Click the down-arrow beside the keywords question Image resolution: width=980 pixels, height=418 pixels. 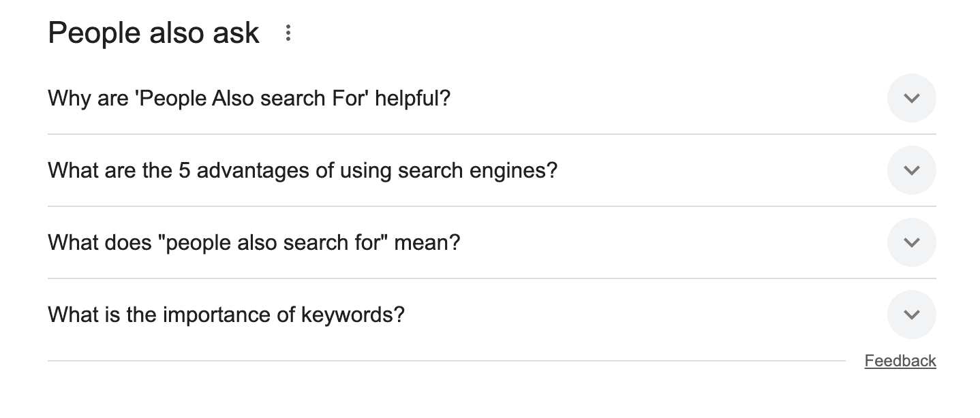911,315
